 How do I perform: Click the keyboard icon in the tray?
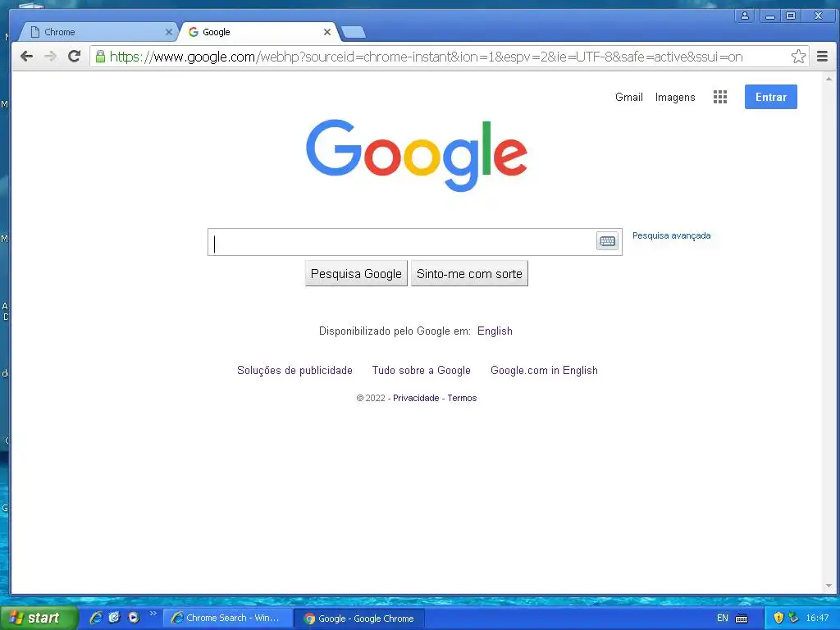click(x=742, y=619)
